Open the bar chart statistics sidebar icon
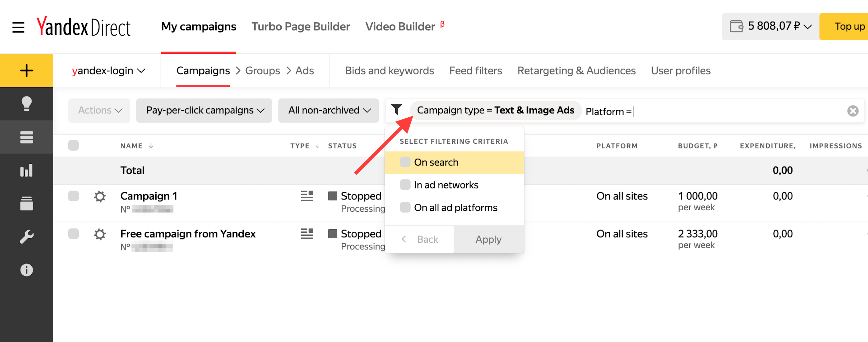Image resolution: width=868 pixels, height=342 pixels. [27, 170]
